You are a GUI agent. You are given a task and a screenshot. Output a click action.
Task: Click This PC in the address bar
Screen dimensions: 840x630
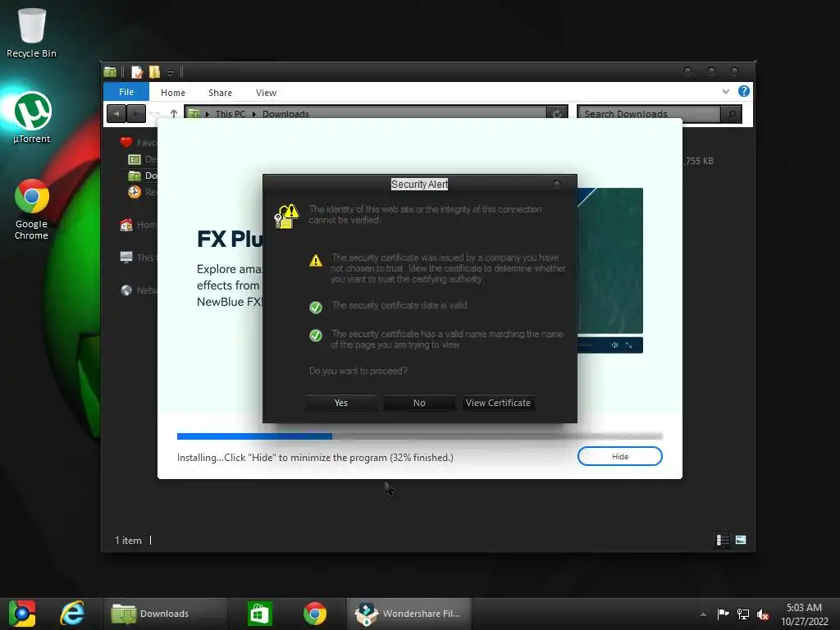(x=231, y=114)
